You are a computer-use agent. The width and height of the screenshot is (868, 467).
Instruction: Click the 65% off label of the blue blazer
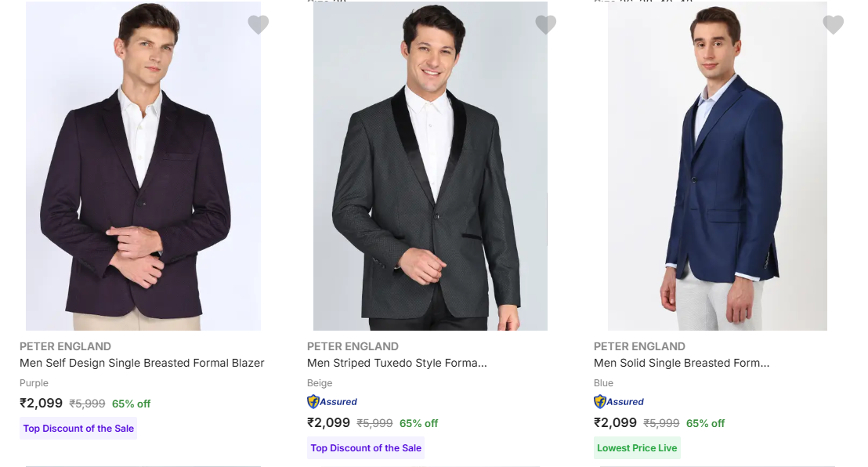pyautogui.click(x=705, y=423)
